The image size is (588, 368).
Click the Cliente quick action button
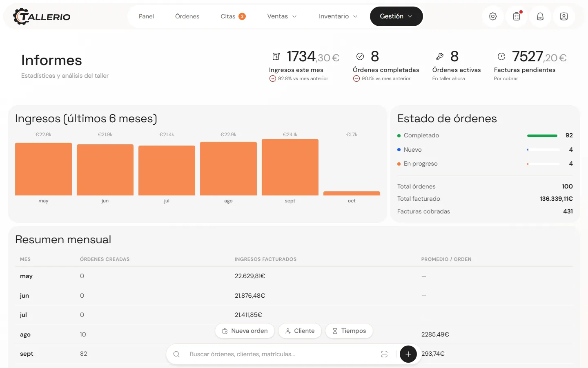tap(300, 331)
